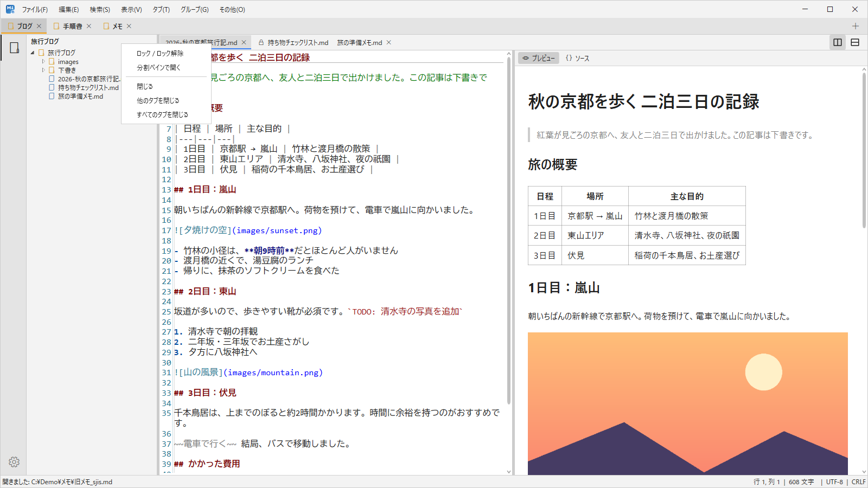Switch to the プレビュー view
This screenshot has height=488, width=868.
pos(539,58)
